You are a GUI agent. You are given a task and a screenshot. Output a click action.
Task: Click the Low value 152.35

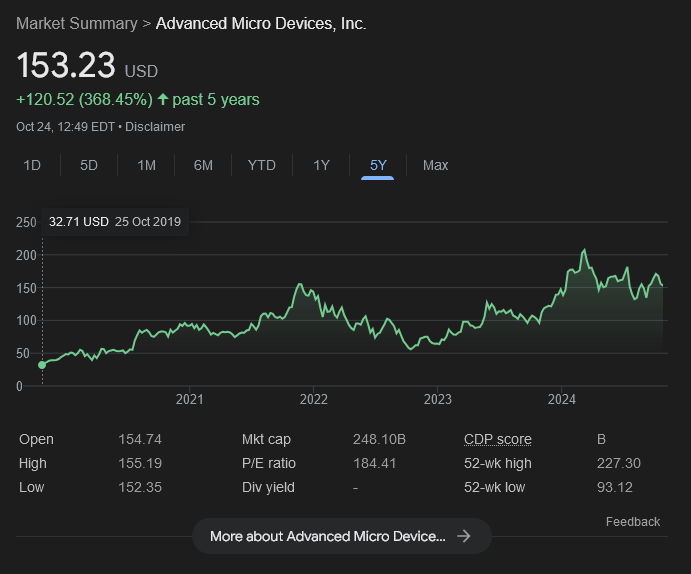click(140, 487)
